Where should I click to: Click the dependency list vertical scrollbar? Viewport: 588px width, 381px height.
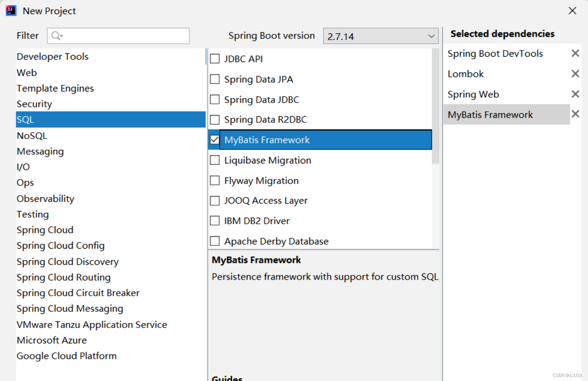coord(435,106)
